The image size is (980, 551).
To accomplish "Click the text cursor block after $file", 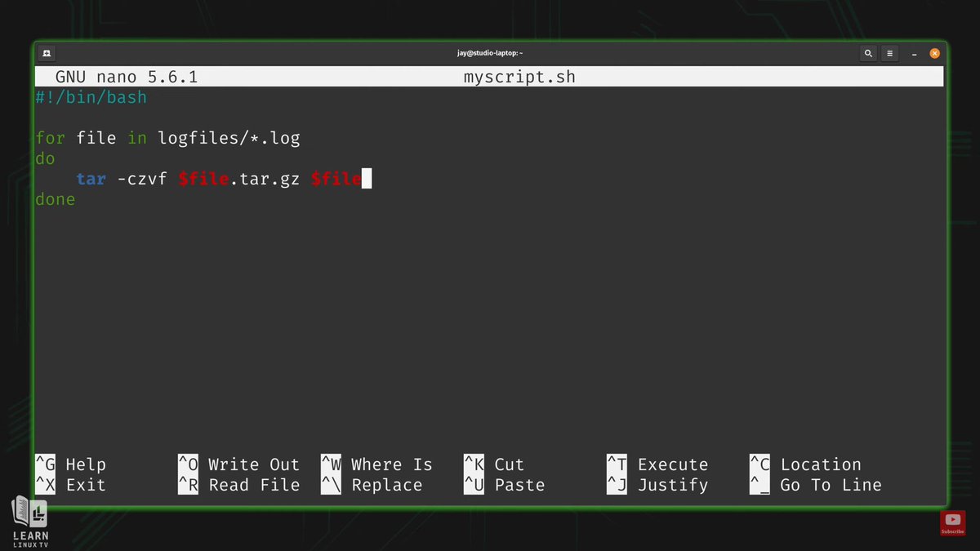I will click(367, 179).
